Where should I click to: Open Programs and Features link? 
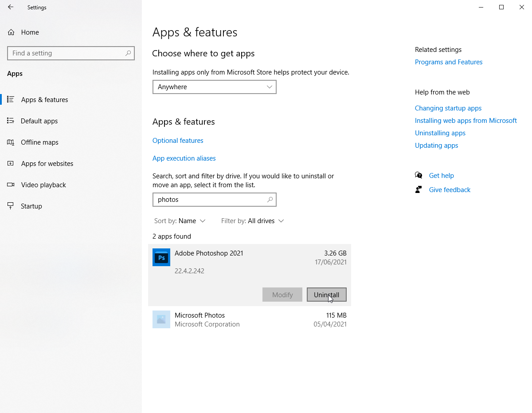pyautogui.click(x=448, y=62)
